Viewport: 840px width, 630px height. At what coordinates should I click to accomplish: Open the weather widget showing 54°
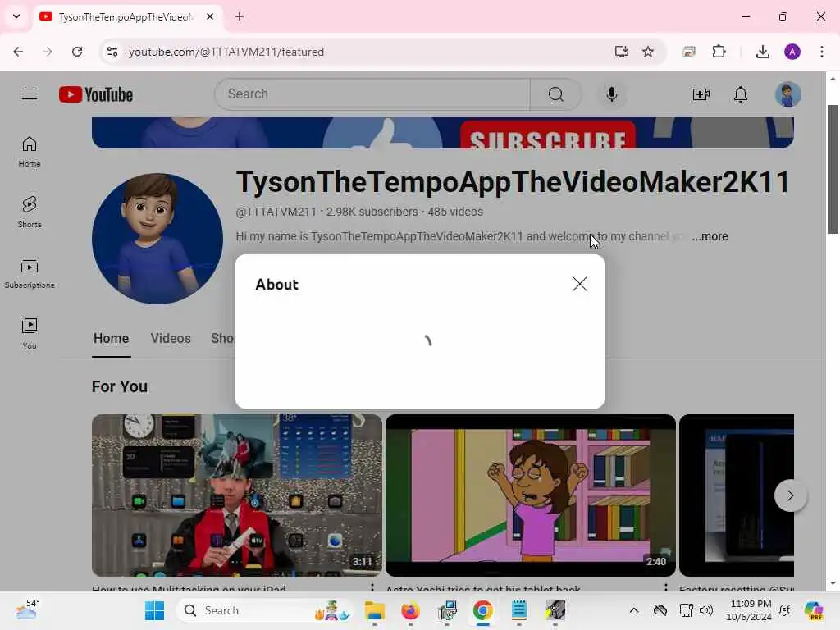(x=27, y=610)
